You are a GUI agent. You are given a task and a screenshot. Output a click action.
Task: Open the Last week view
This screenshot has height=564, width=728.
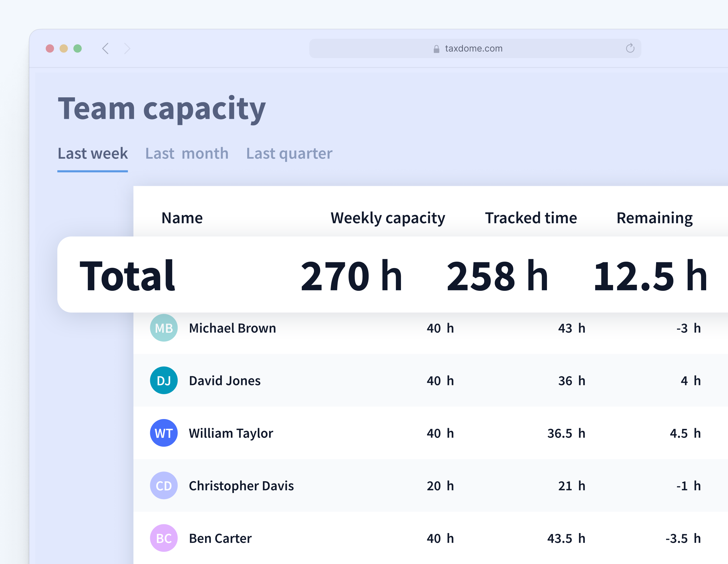[x=93, y=153]
